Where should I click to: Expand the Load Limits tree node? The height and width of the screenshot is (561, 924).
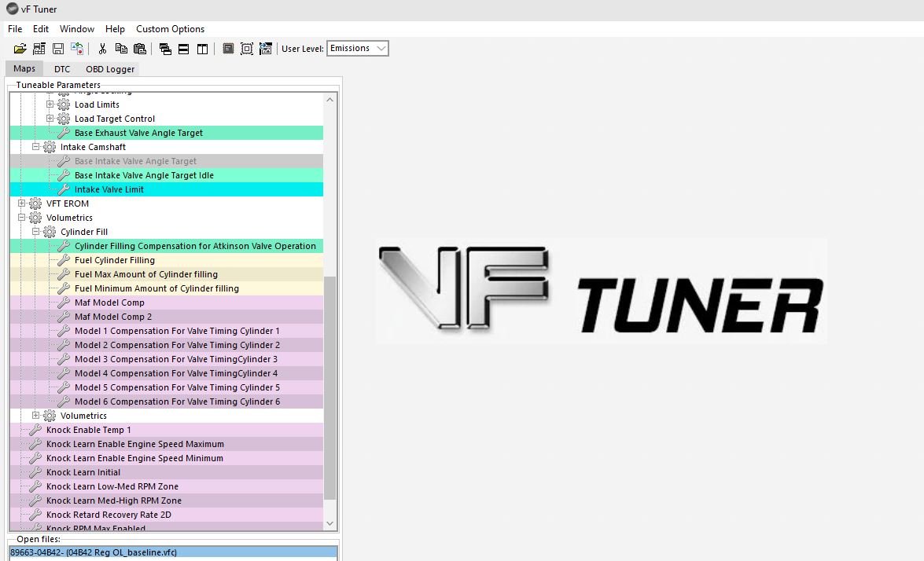point(50,104)
